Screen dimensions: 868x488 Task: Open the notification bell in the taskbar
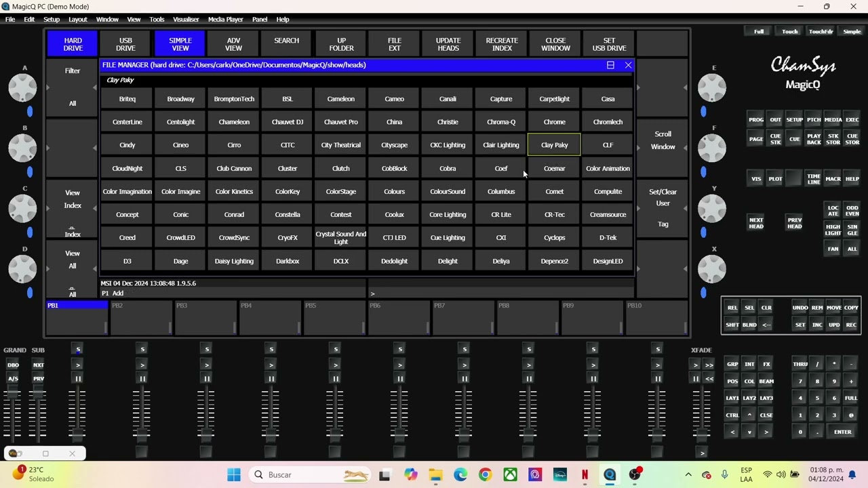click(852, 474)
